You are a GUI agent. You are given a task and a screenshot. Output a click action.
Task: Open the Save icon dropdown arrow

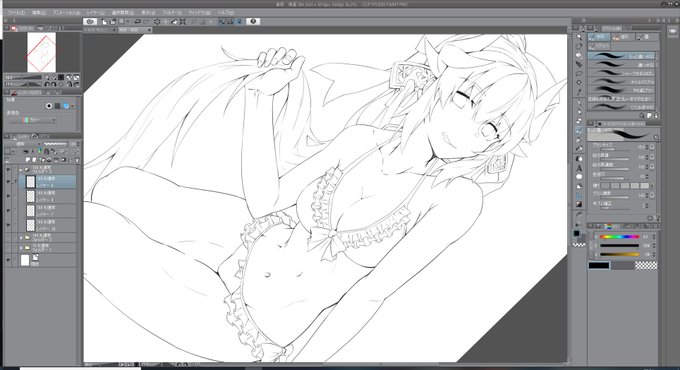coord(128,21)
